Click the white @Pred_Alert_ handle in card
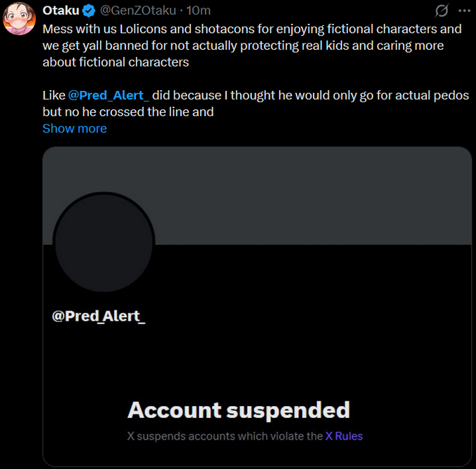The image size is (476, 469). click(99, 316)
